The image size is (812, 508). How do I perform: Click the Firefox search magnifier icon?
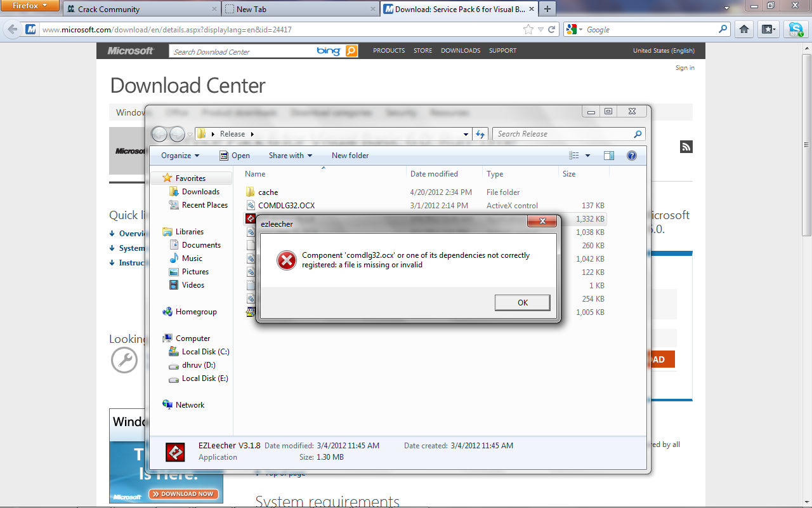pyautogui.click(x=723, y=29)
